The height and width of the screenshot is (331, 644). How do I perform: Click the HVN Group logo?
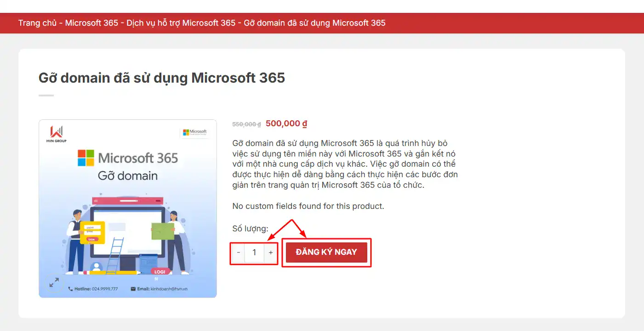point(56,134)
